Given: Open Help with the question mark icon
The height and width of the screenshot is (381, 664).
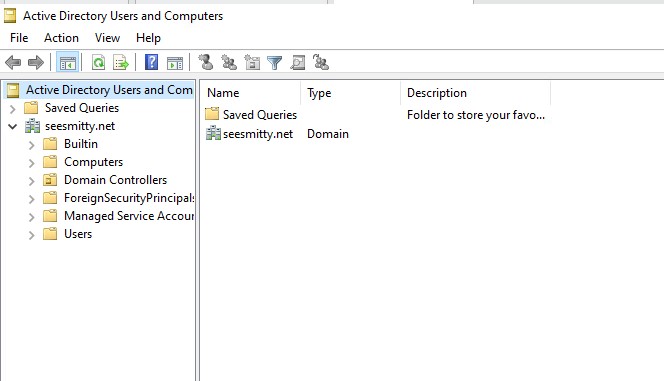Looking at the screenshot, I should click(x=151, y=62).
